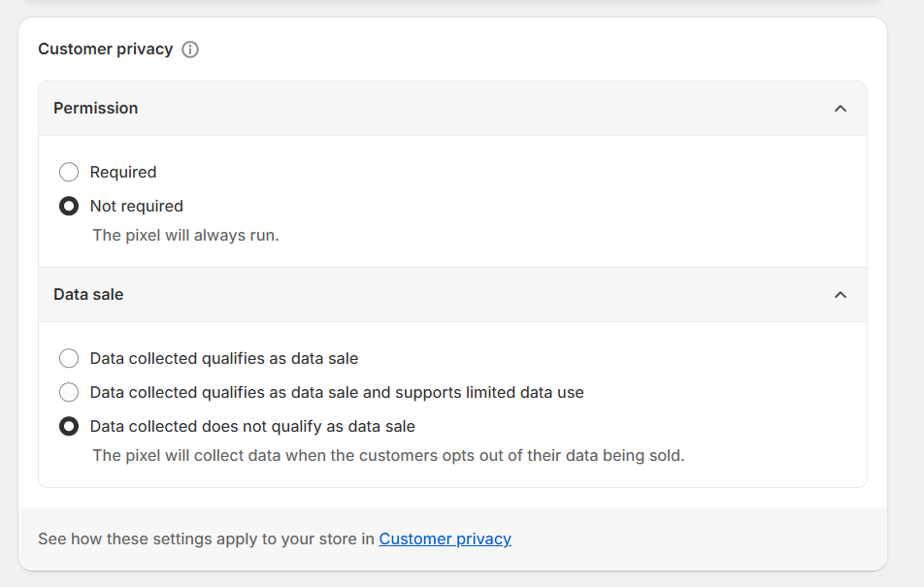Click the Permission section header title
This screenshot has height=587, width=924.
[x=95, y=108]
